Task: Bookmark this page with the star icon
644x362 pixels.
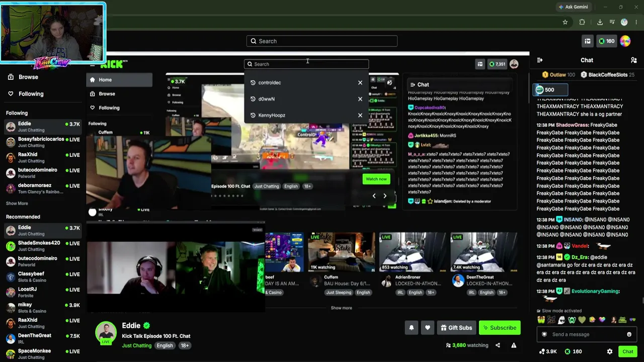Action: pyautogui.click(x=565, y=22)
